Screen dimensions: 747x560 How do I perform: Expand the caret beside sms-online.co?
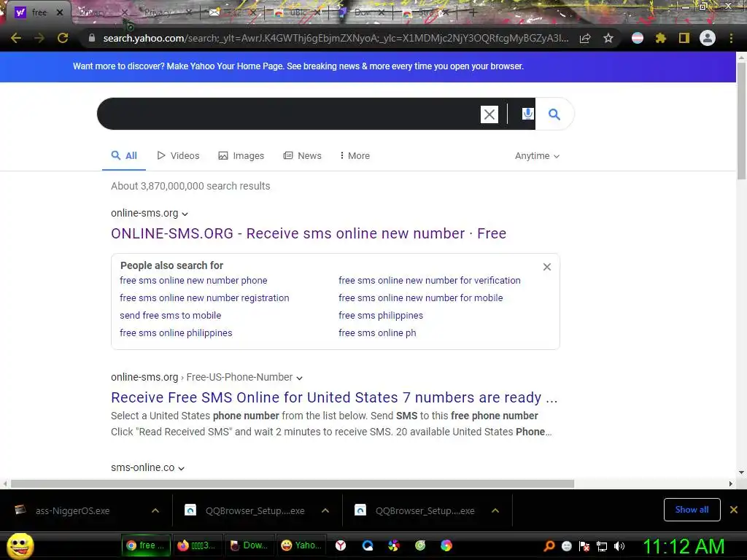181,469
